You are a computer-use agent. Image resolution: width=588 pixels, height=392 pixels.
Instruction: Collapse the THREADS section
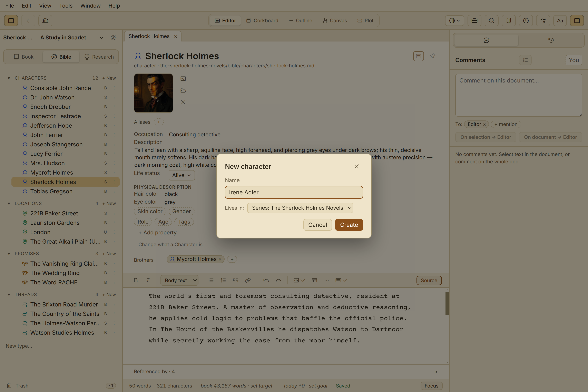click(x=9, y=294)
